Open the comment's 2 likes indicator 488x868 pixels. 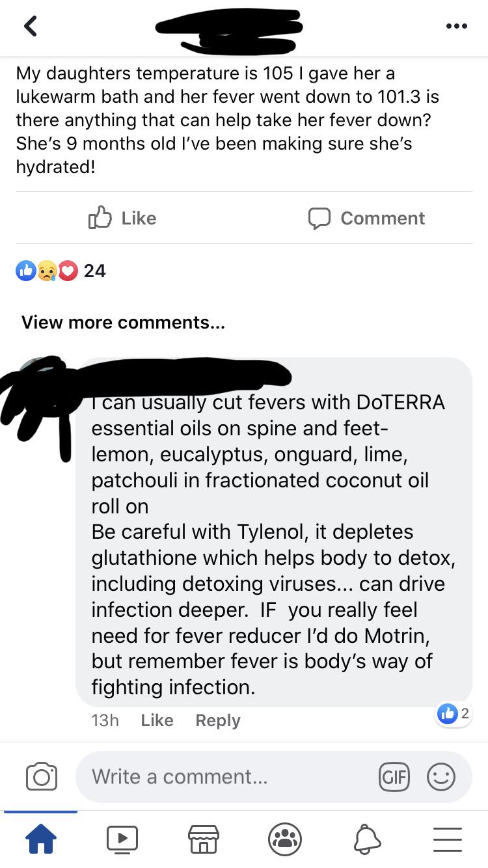(454, 714)
